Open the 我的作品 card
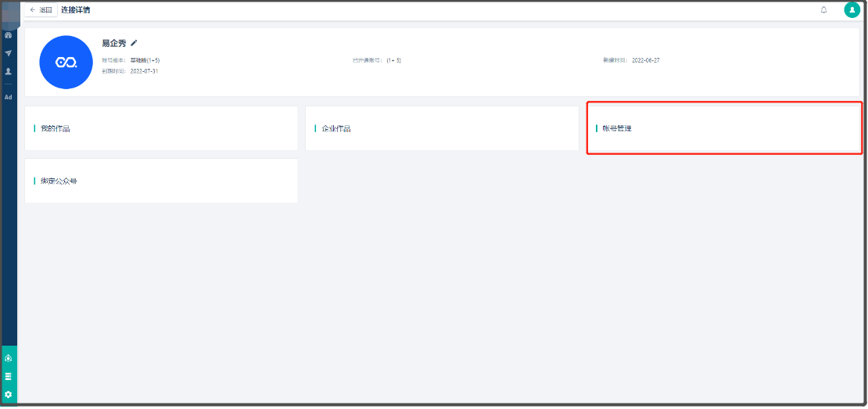 [x=161, y=128]
